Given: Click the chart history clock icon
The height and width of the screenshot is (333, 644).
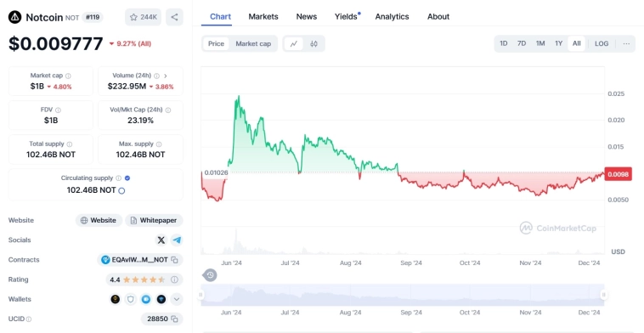Looking at the screenshot, I should (x=210, y=275).
